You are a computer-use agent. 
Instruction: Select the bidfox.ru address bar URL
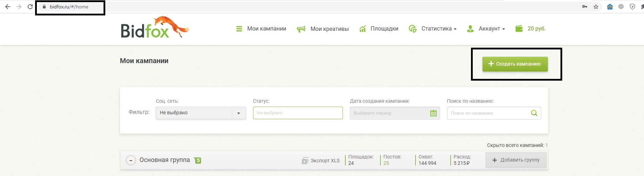[69, 7]
